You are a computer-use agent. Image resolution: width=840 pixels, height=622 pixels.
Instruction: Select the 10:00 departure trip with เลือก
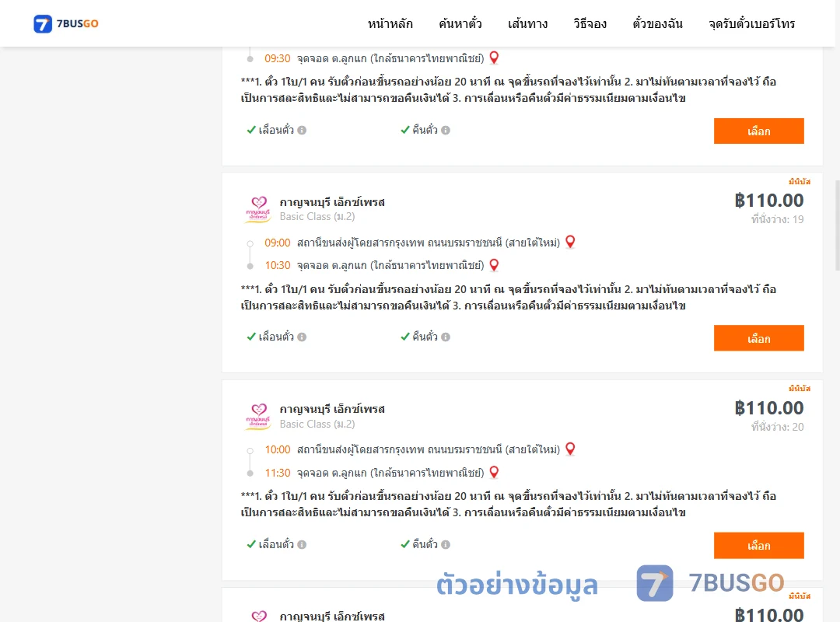tap(758, 545)
